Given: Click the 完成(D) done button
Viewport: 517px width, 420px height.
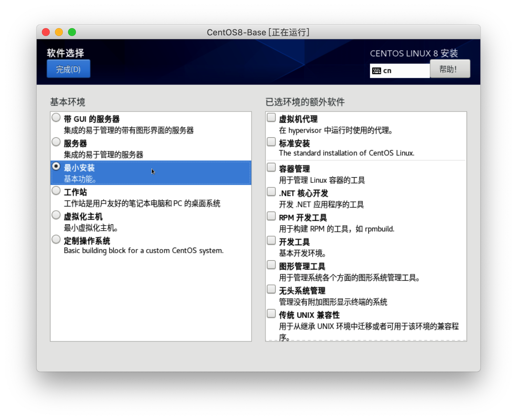Looking at the screenshot, I should click(68, 69).
